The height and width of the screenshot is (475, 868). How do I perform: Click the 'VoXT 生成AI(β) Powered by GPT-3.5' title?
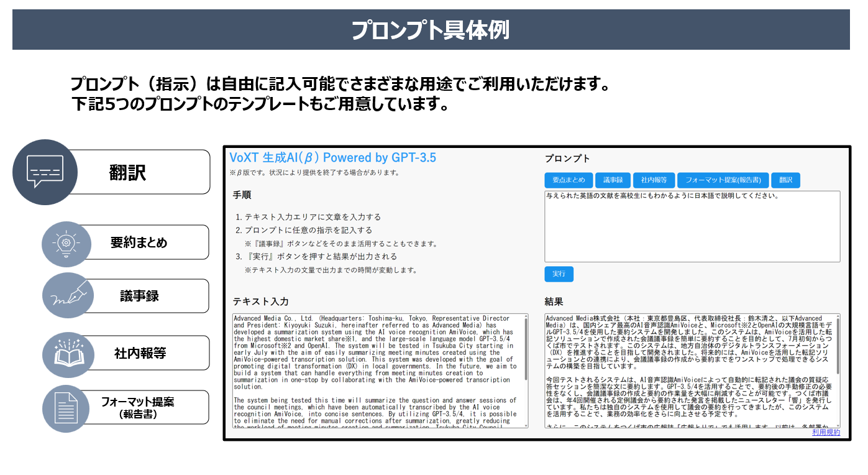pyautogui.click(x=333, y=158)
